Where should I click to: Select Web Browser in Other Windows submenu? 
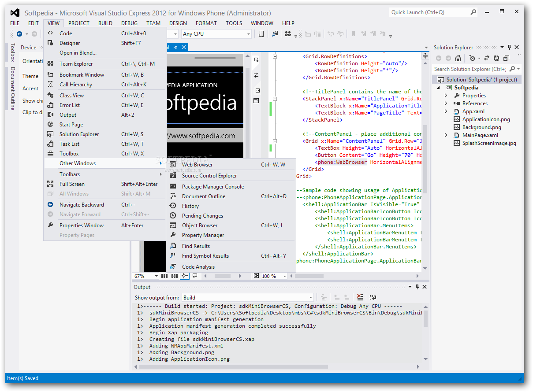(x=230, y=165)
